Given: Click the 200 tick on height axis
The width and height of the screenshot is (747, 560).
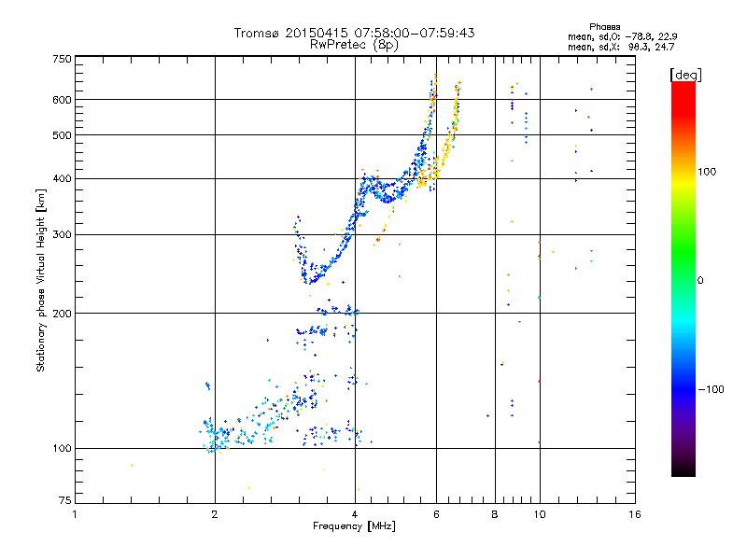Looking at the screenshot, I should click(62, 314).
